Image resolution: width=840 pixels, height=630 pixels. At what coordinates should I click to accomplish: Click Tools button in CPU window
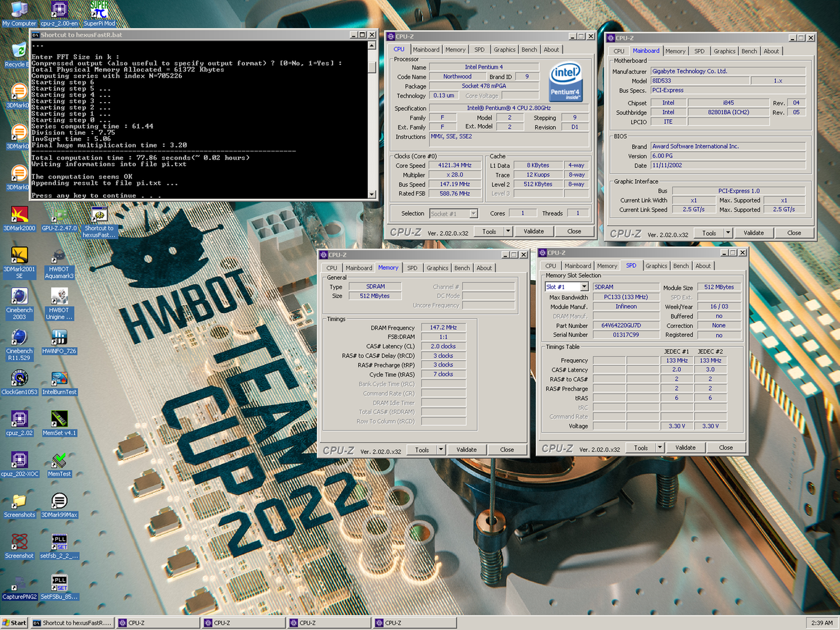point(489,232)
